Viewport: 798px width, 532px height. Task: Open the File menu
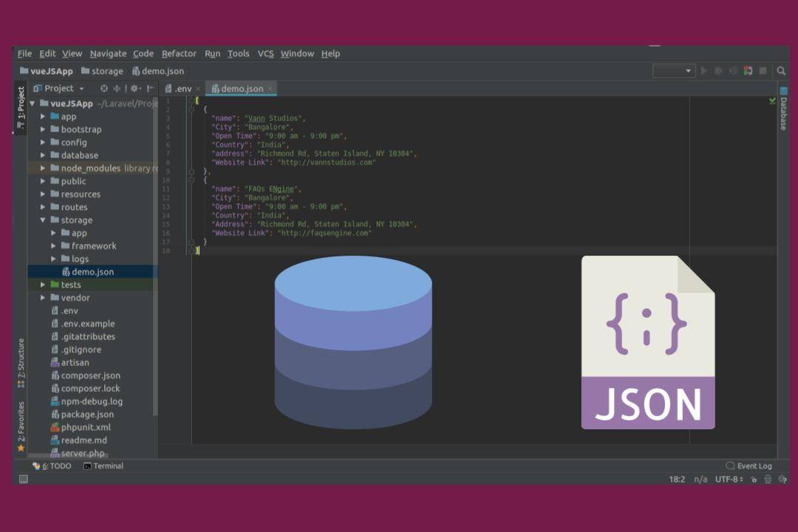click(x=24, y=53)
